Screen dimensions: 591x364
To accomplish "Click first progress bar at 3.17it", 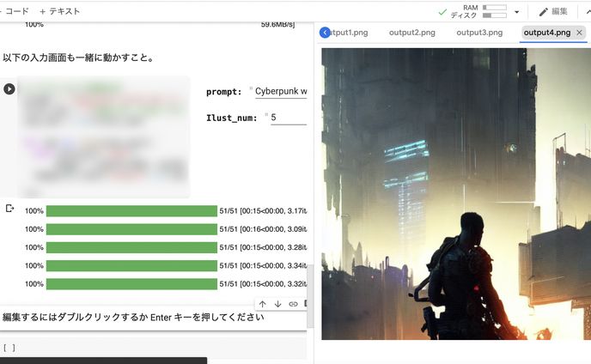I will 131,211.
